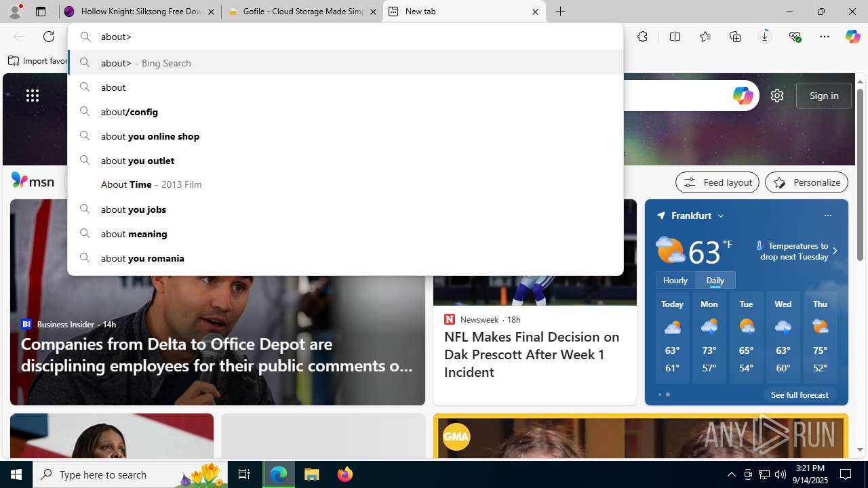Open a new tab with plus button

pyautogui.click(x=560, y=12)
